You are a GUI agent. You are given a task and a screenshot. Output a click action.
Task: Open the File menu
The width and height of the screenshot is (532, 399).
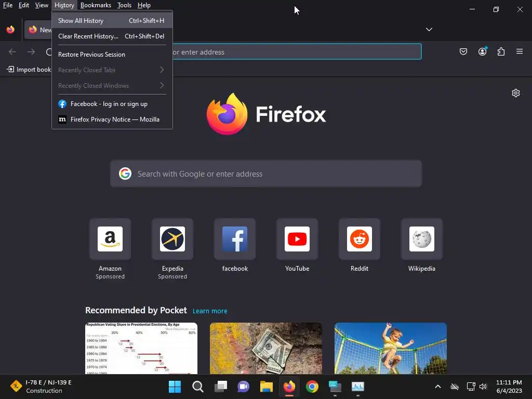pos(8,5)
